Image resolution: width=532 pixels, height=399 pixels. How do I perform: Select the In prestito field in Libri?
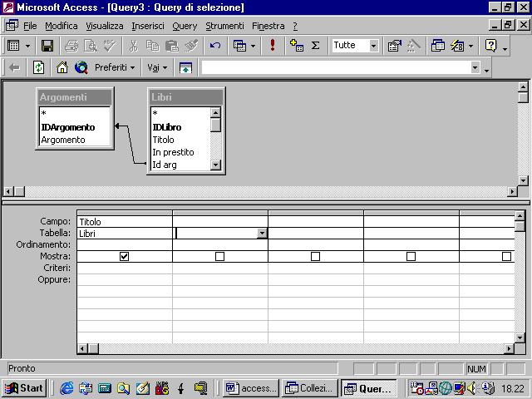click(173, 152)
